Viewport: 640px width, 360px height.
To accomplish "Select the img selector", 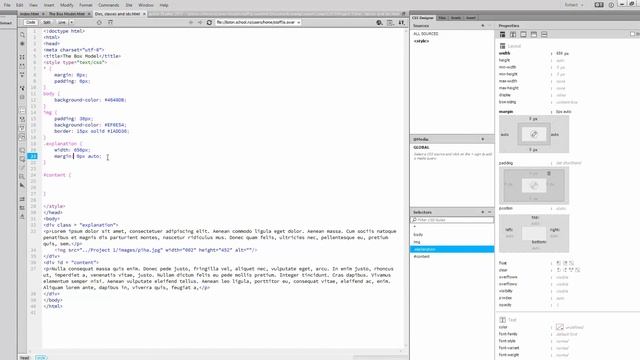I will pyautogui.click(x=452, y=242).
